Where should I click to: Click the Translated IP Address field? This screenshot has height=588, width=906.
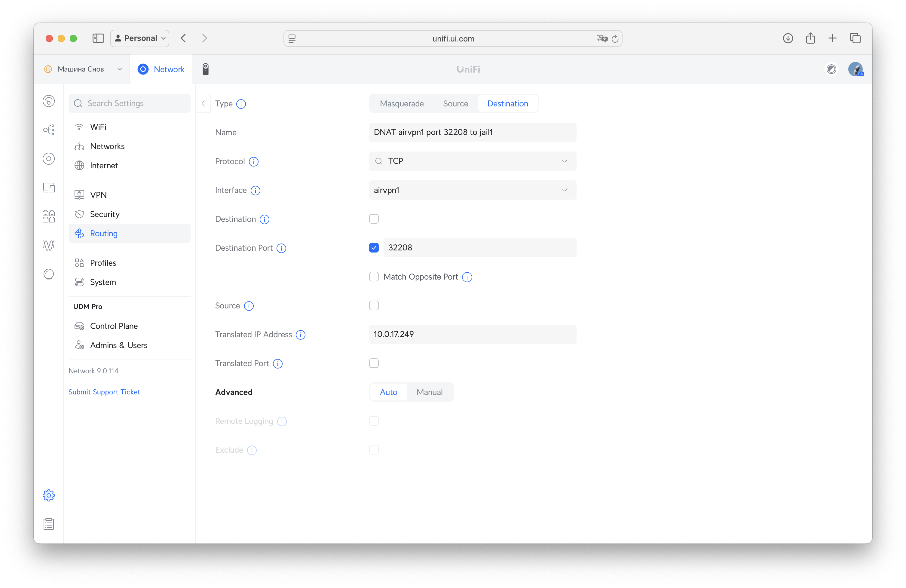point(472,334)
